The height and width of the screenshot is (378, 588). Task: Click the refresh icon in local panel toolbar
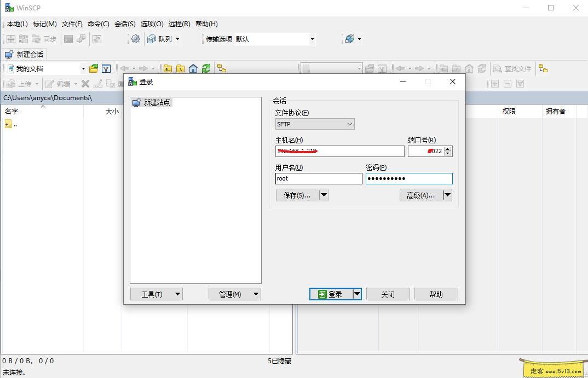pos(206,68)
